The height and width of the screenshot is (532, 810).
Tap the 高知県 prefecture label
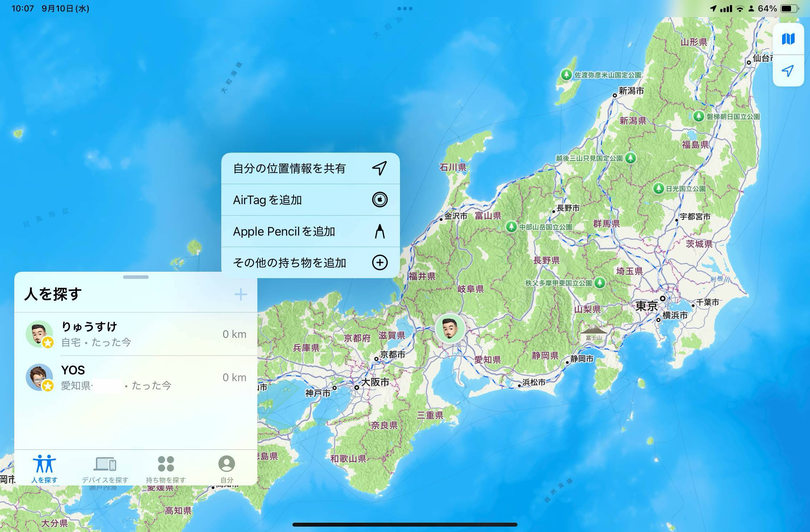click(x=178, y=511)
